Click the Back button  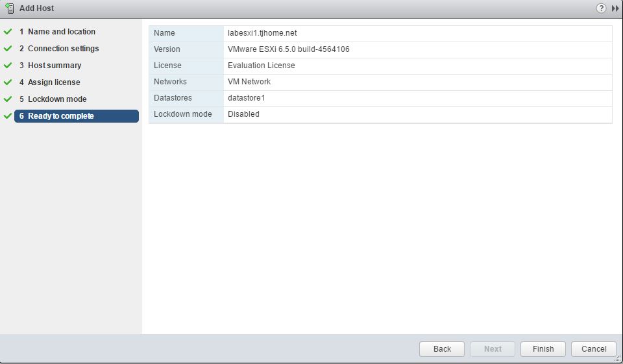tap(442, 349)
